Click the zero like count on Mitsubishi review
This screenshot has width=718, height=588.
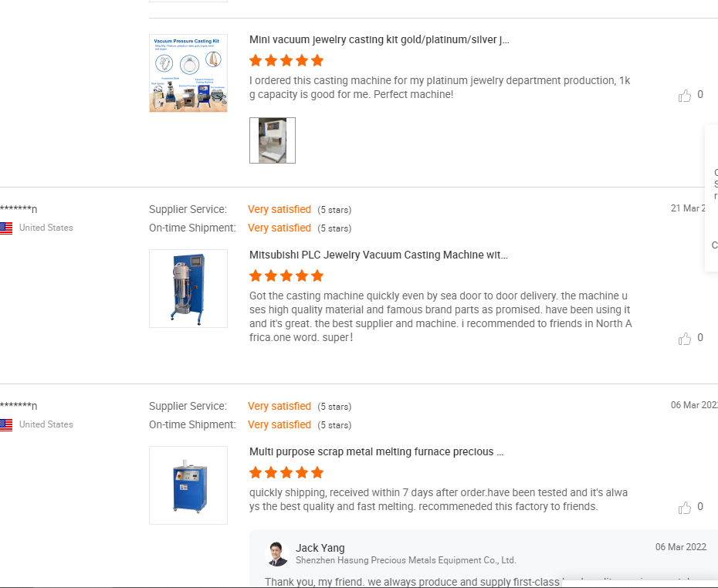coord(700,337)
